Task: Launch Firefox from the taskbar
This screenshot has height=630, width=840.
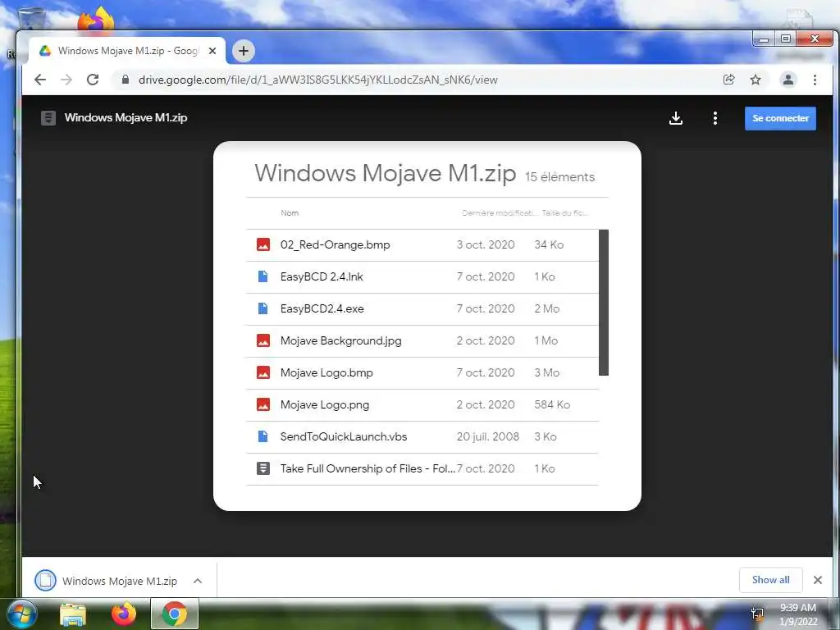Action: 124,614
